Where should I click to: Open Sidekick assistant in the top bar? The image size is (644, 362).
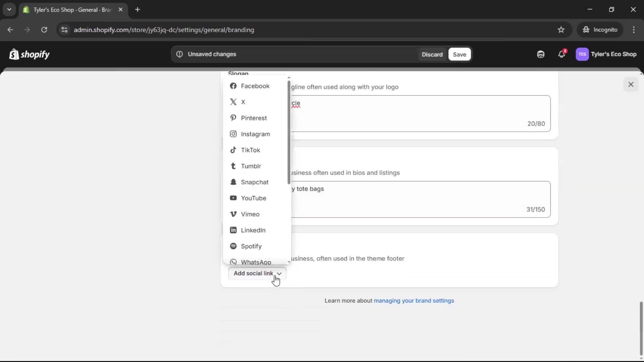(x=540, y=54)
